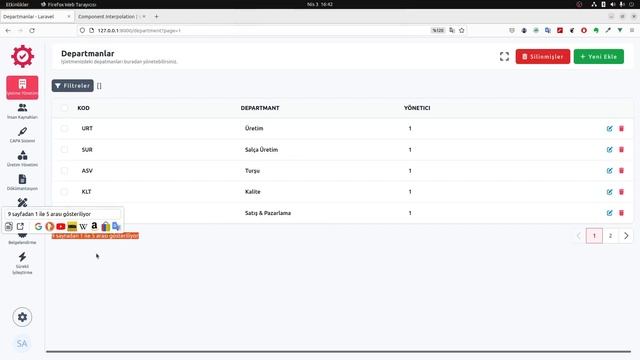This screenshot has height=360, width=640.
Task: Select page 1 in pagination
Action: coord(594,236)
